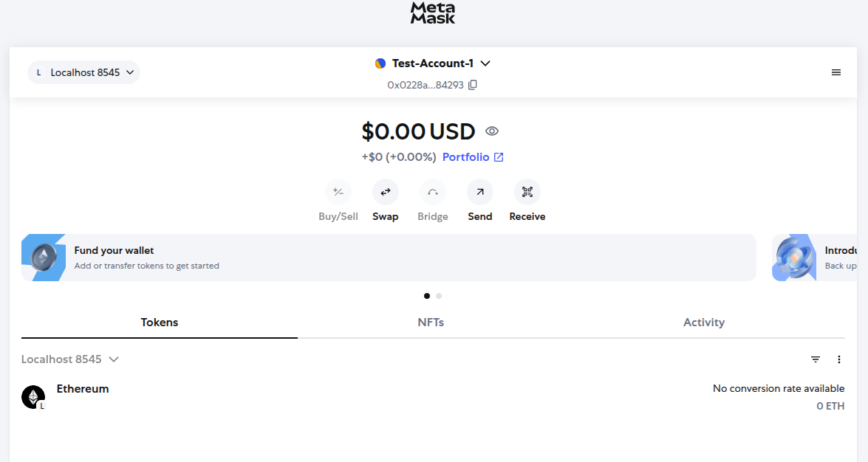
Task: Click the token sort filter icon
Action: point(816,359)
